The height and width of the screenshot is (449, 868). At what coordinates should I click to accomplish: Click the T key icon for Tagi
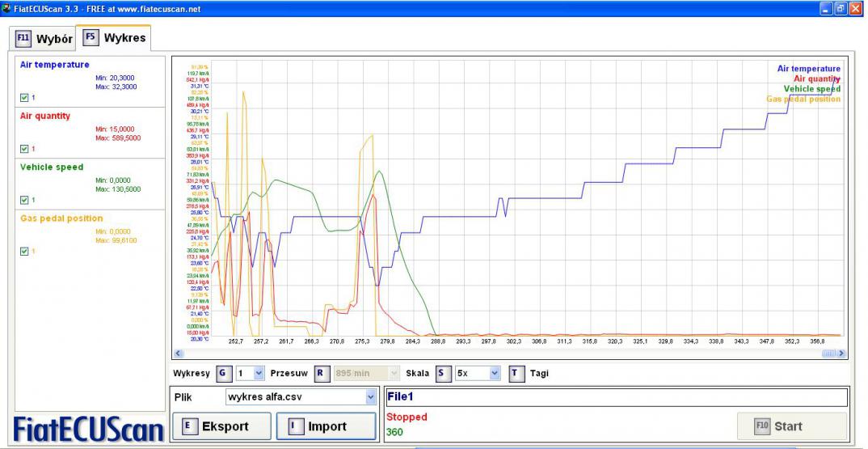point(516,373)
